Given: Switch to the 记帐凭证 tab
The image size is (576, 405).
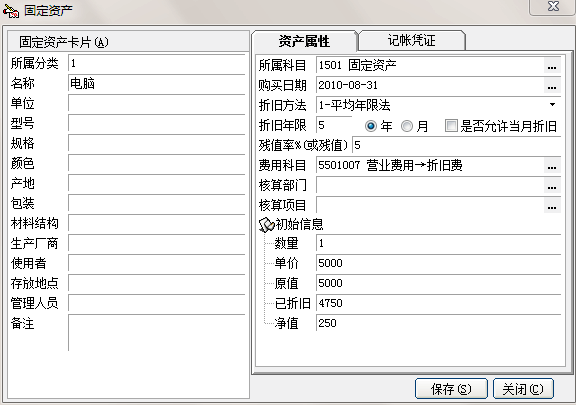Looking at the screenshot, I should point(412,40).
